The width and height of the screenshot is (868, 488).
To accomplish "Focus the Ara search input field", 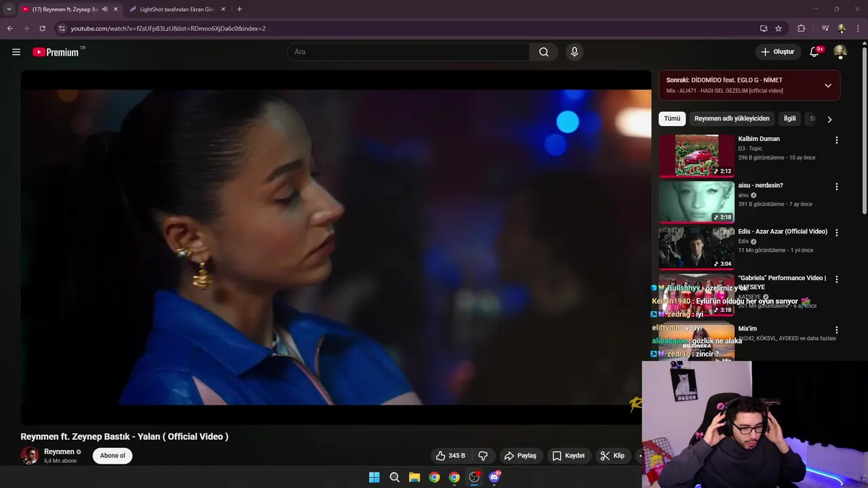I will click(408, 52).
